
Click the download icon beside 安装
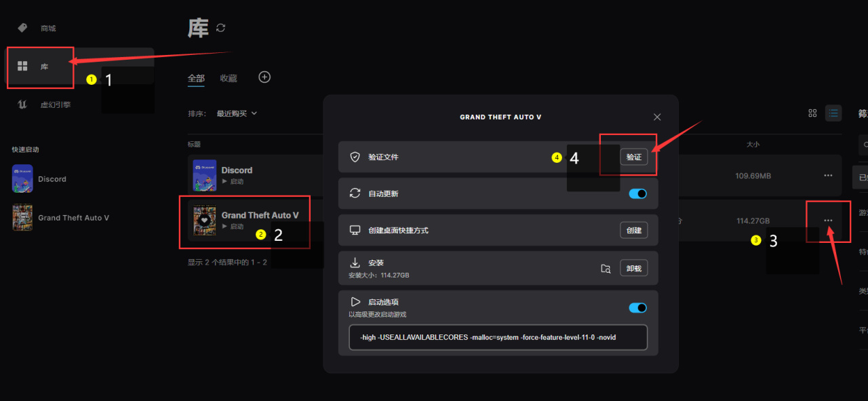355,263
